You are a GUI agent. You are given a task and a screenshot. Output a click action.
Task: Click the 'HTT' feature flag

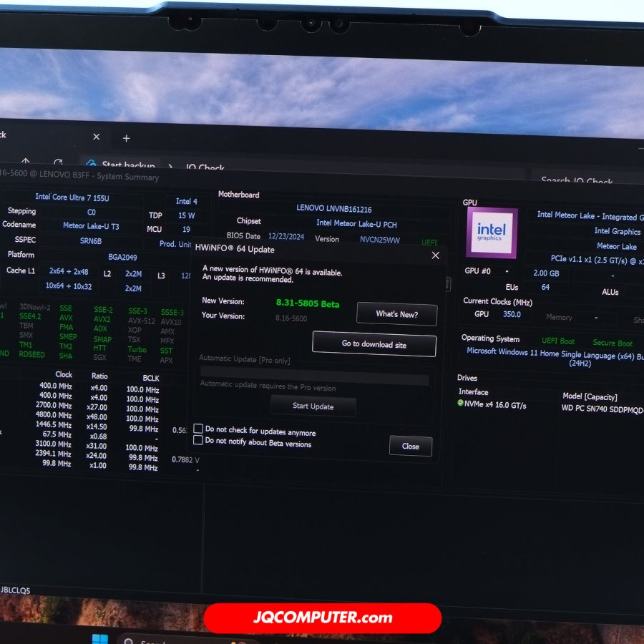tap(99, 348)
